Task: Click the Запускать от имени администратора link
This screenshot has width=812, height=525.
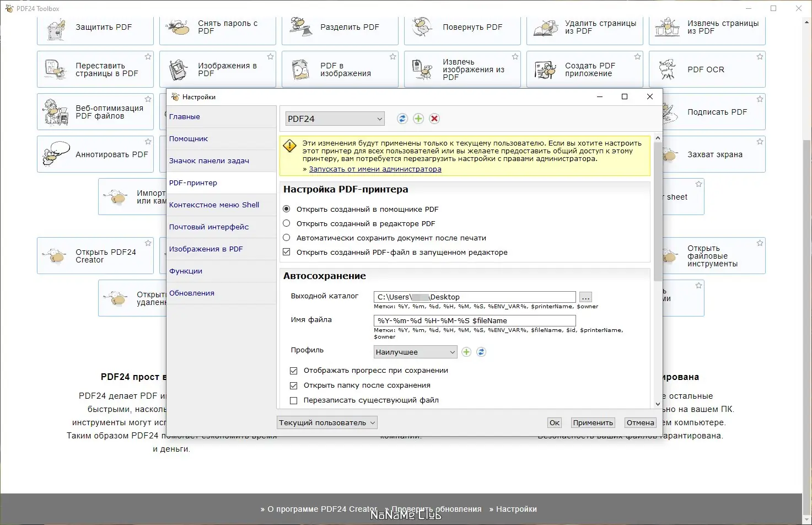Action: pyautogui.click(x=375, y=169)
